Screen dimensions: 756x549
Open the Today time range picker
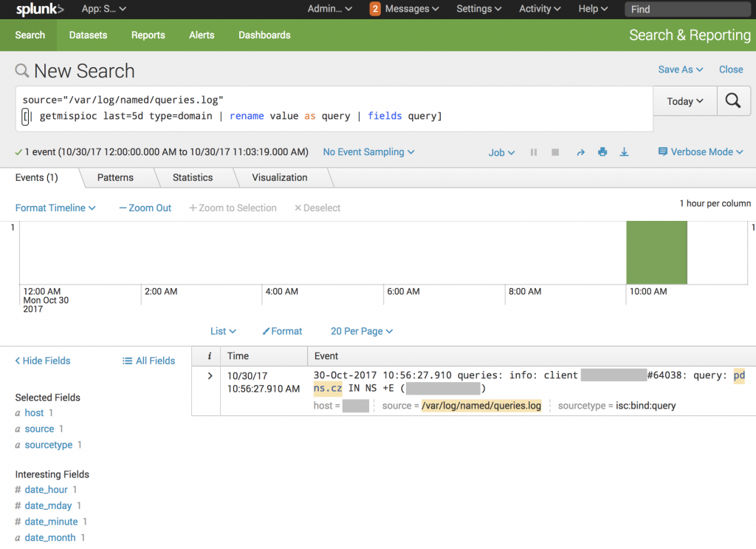point(685,101)
